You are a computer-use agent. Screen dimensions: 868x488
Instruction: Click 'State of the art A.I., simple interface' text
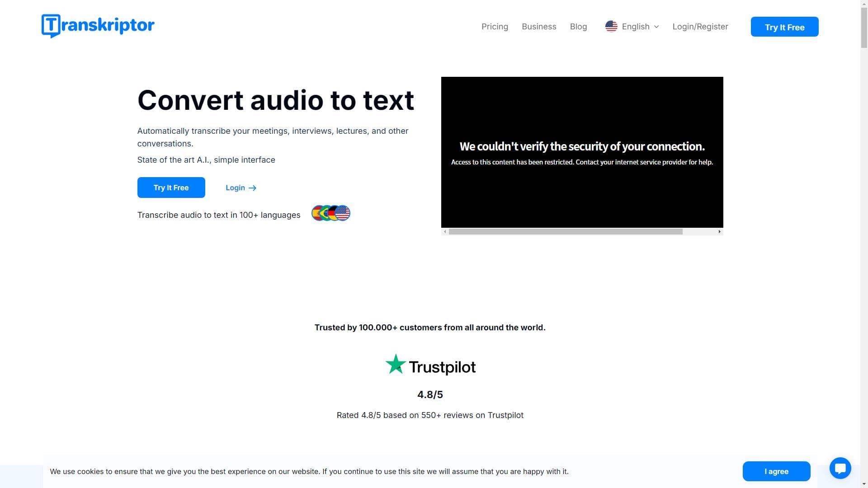(206, 160)
